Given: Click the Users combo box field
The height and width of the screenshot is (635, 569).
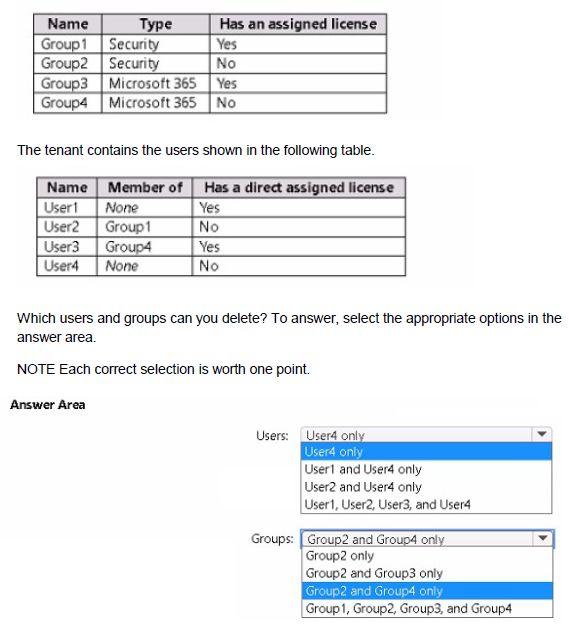Looking at the screenshot, I should point(426,435).
